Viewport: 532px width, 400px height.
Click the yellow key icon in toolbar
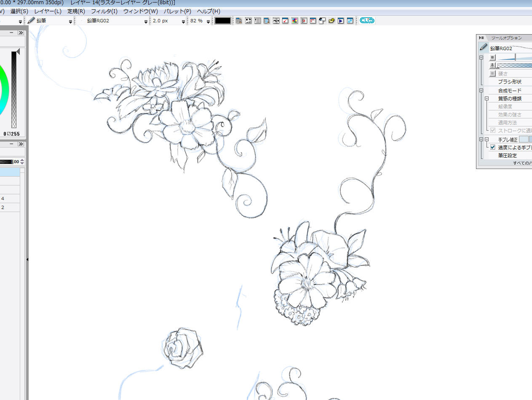pyautogui.click(x=331, y=21)
